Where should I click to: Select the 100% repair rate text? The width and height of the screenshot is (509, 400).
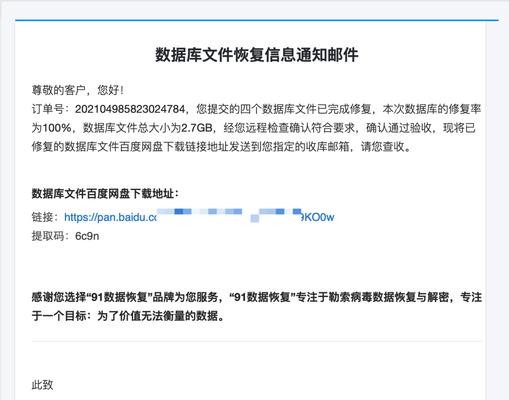(x=56, y=128)
